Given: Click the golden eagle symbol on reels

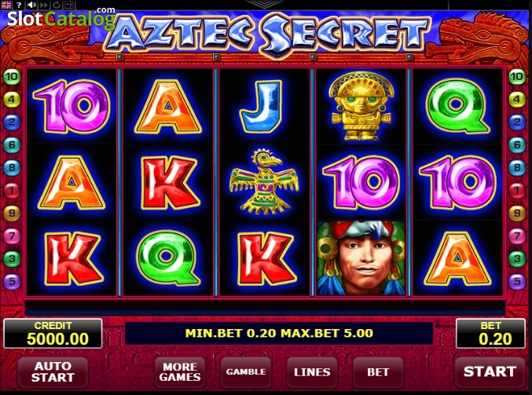Looking at the screenshot, I should pyautogui.click(x=264, y=181).
